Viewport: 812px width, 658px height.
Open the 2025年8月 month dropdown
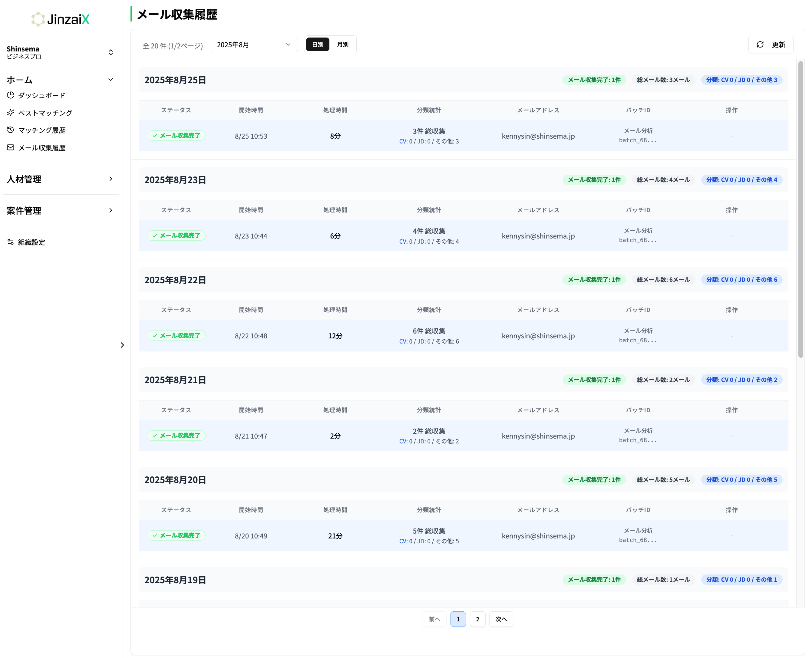(x=254, y=45)
